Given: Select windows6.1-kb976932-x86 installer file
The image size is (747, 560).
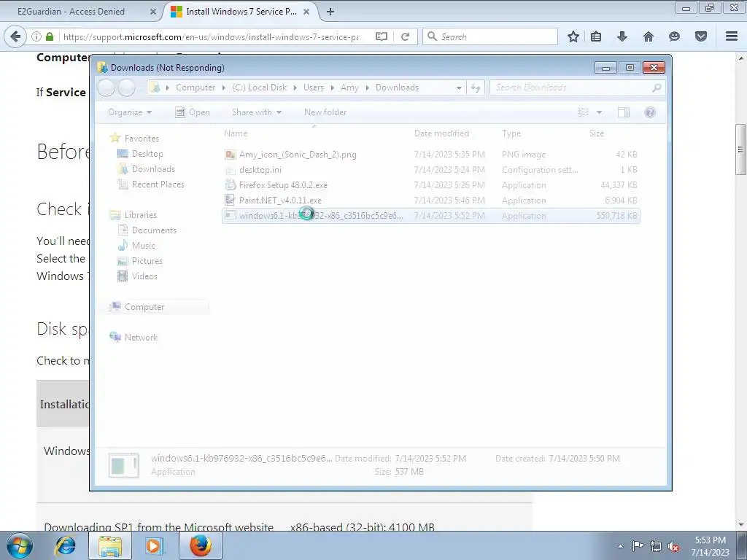Looking at the screenshot, I should click(430, 216).
